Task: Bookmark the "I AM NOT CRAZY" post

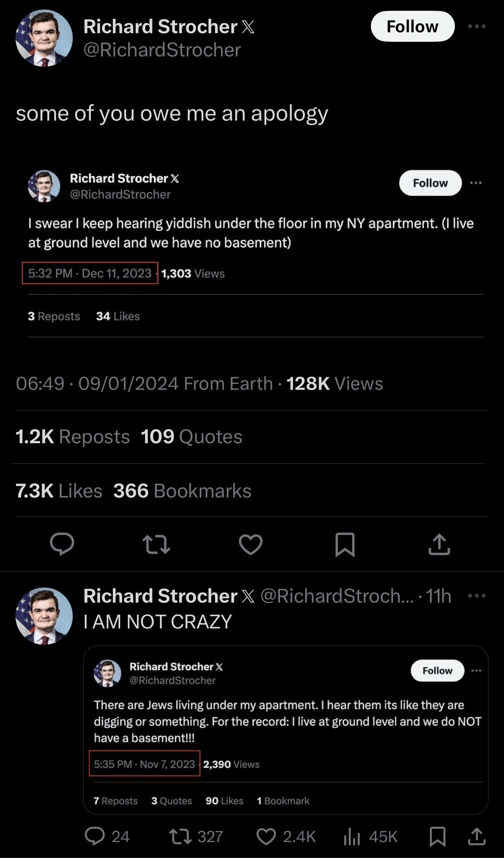Action: pyautogui.click(x=437, y=836)
